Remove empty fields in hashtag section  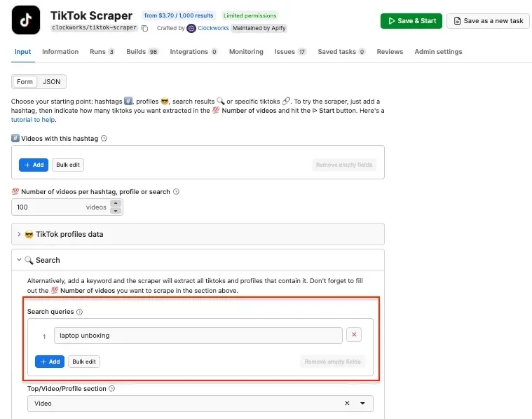click(344, 165)
